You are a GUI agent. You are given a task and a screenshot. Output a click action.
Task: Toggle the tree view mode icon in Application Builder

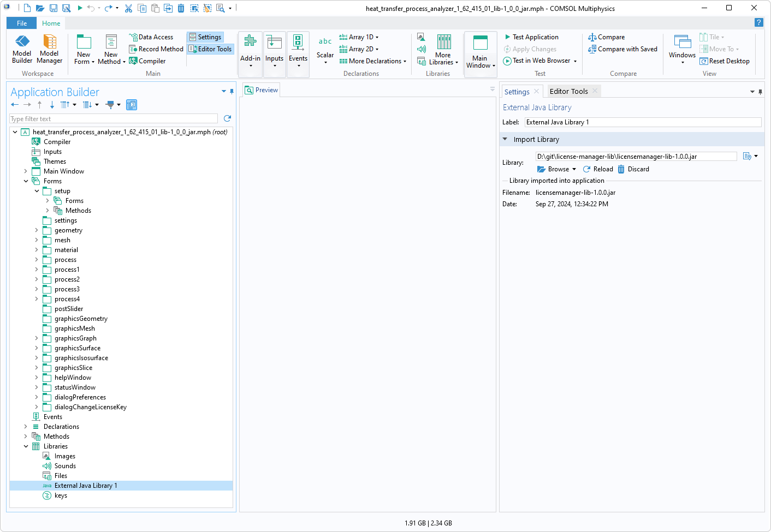[132, 105]
